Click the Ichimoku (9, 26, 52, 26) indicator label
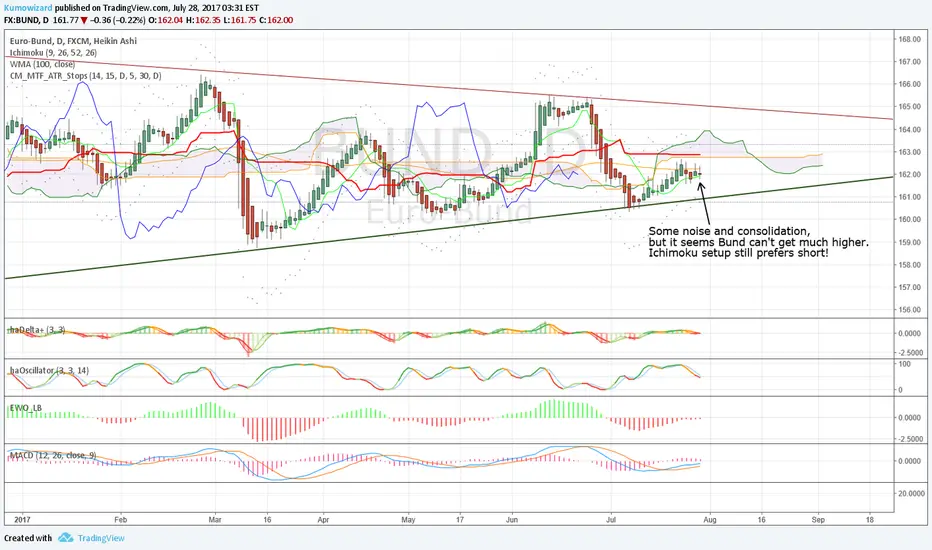932x550 pixels. click(x=53, y=53)
